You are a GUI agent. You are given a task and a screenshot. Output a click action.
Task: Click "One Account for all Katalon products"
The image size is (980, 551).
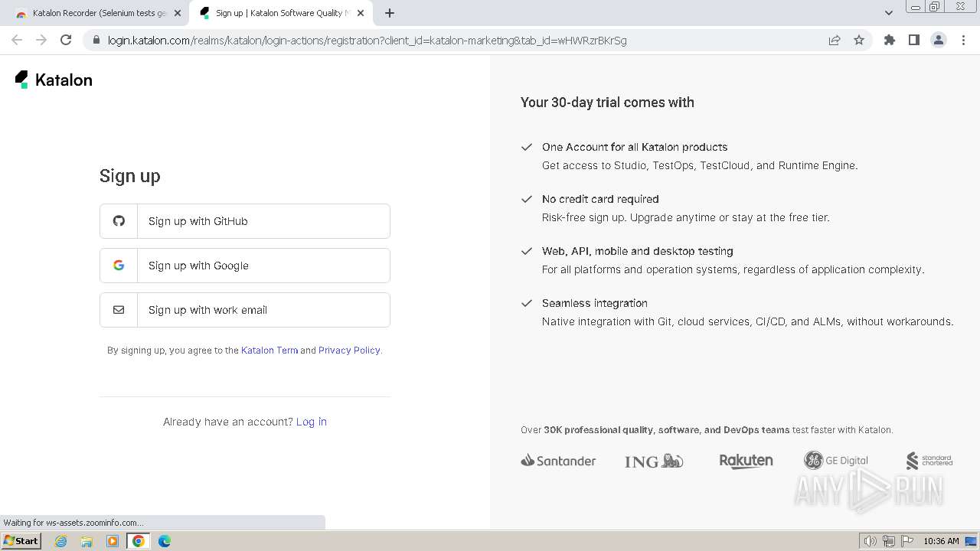coord(635,147)
